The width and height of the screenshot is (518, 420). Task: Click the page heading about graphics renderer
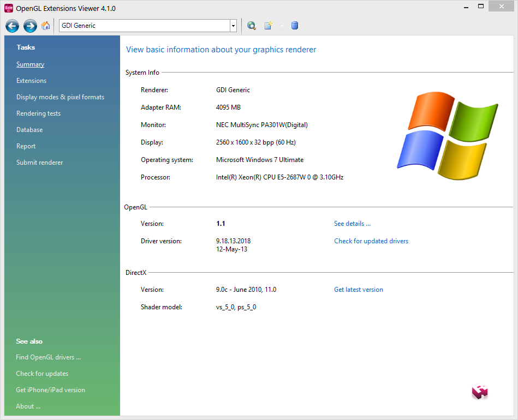click(x=221, y=50)
